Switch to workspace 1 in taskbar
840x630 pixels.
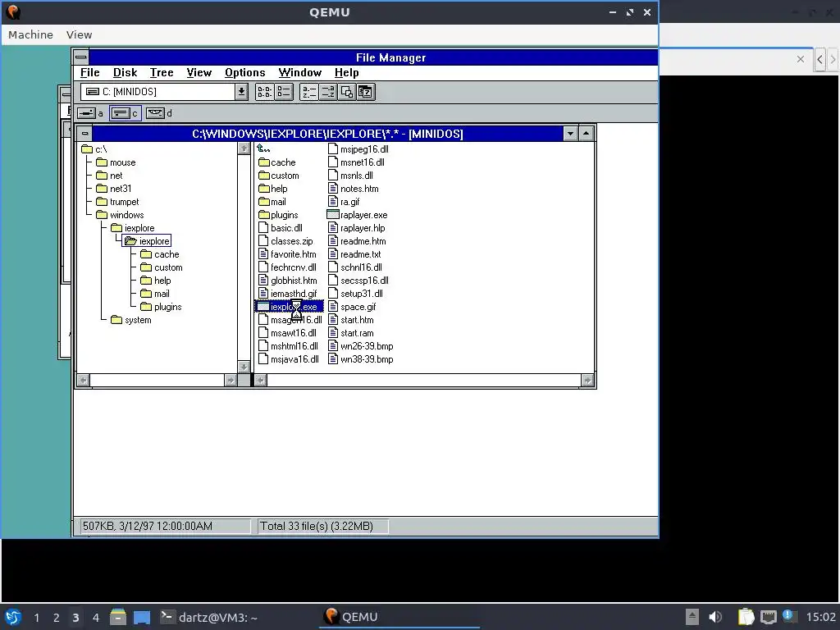36,618
